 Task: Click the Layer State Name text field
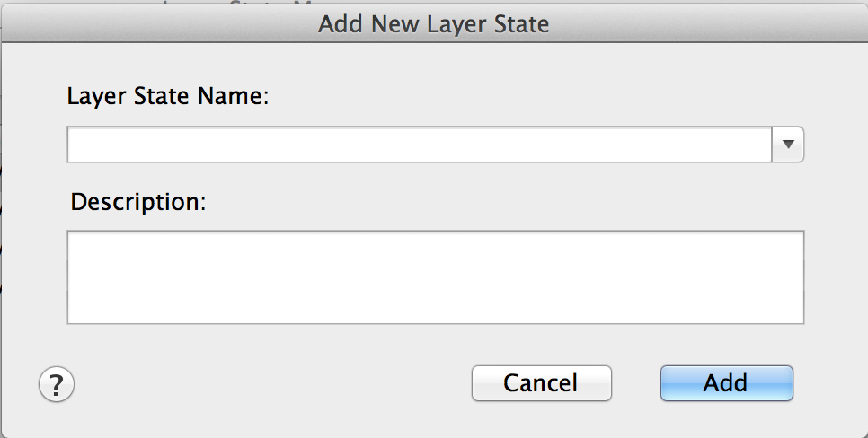point(419,145)
